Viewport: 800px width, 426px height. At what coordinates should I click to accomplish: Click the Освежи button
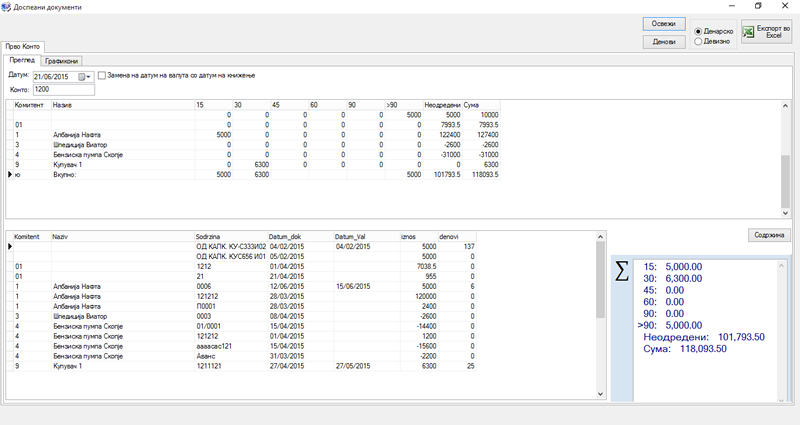coord(664,24)
